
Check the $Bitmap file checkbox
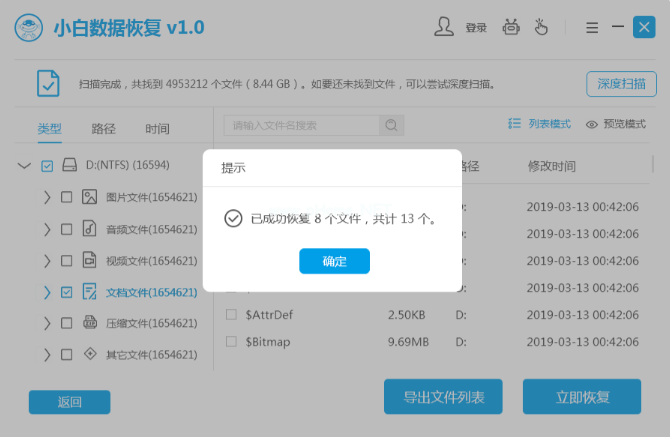pos(231,341)
